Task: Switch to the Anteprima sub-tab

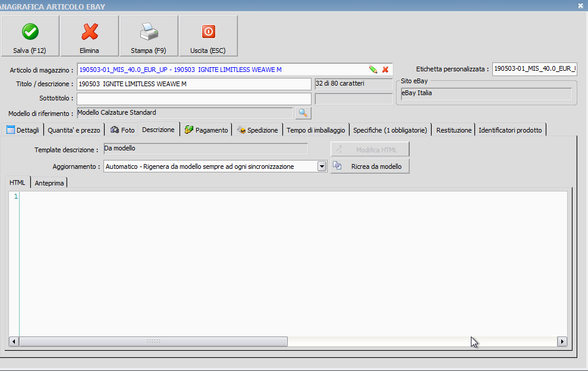Action: [x=49, y=183]
